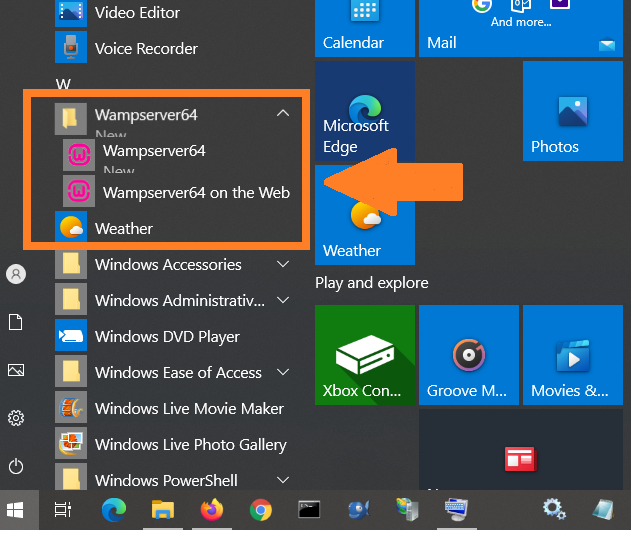The image size is (631, 535).
Task: Click the Power button in the sidebar
Action: point(16,466)
